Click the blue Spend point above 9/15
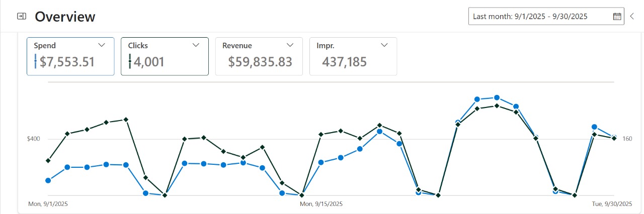Viewport: 644px width, 214px height. point(321,162)
